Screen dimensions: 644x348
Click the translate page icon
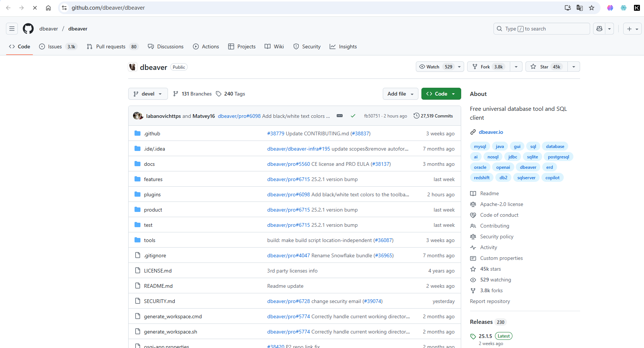coord(580,8)
